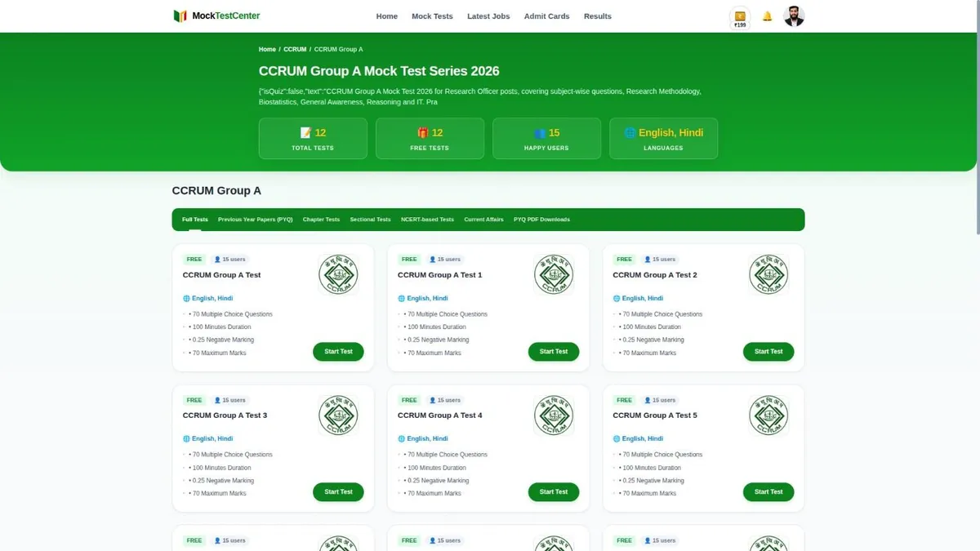Open the CCRUM Group A Test 4 title
The image size is (980, 551).
440,415
